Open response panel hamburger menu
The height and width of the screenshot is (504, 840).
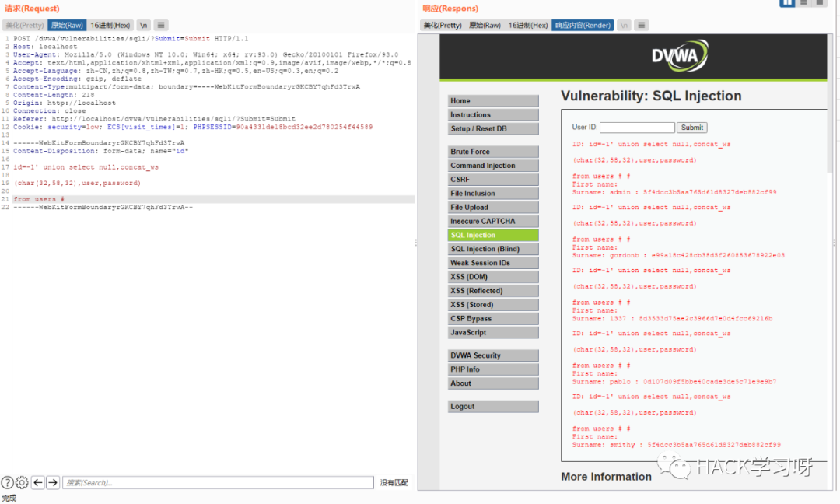tap(641, 25)
